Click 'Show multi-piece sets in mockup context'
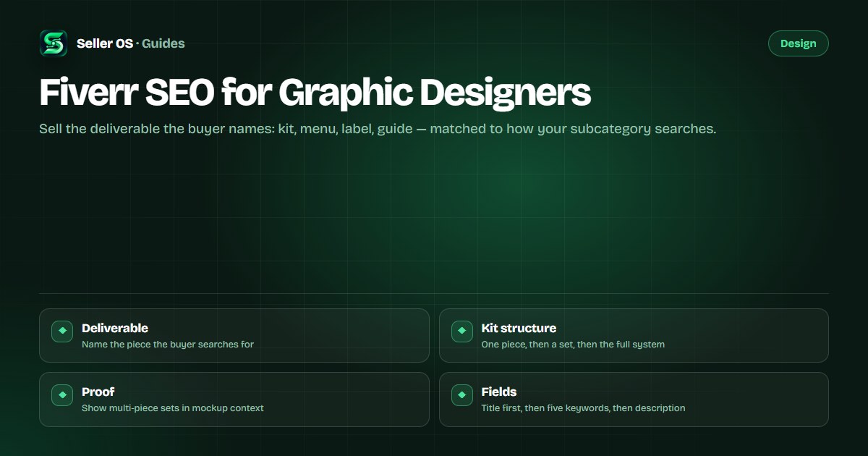868x456 pixels. click(173, 408)
